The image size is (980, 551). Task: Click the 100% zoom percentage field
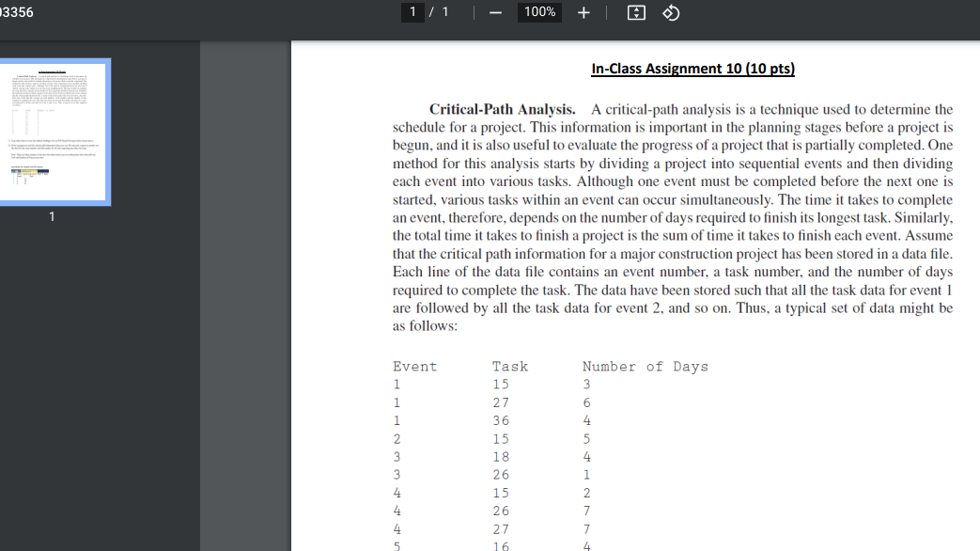pos(539,12)
